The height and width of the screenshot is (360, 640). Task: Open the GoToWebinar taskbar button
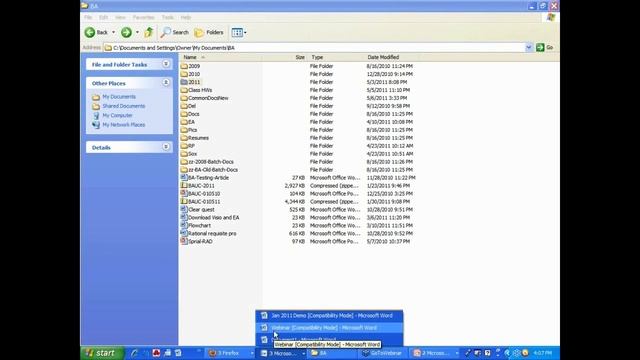tap(384, 353)
